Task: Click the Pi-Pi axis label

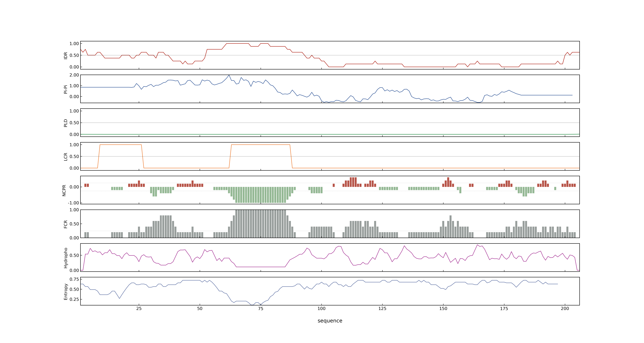Action: pyautogui.click(x=66, y=89)
